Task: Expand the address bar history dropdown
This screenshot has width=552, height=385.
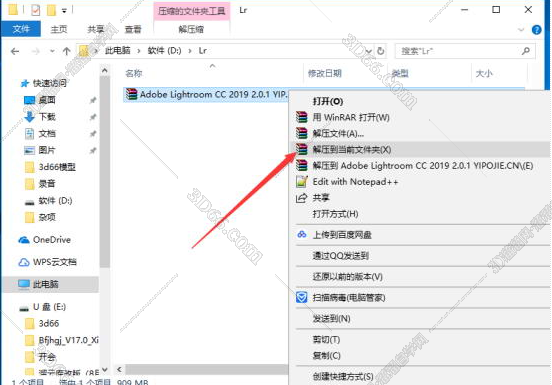Action: [x=369, y=51]
